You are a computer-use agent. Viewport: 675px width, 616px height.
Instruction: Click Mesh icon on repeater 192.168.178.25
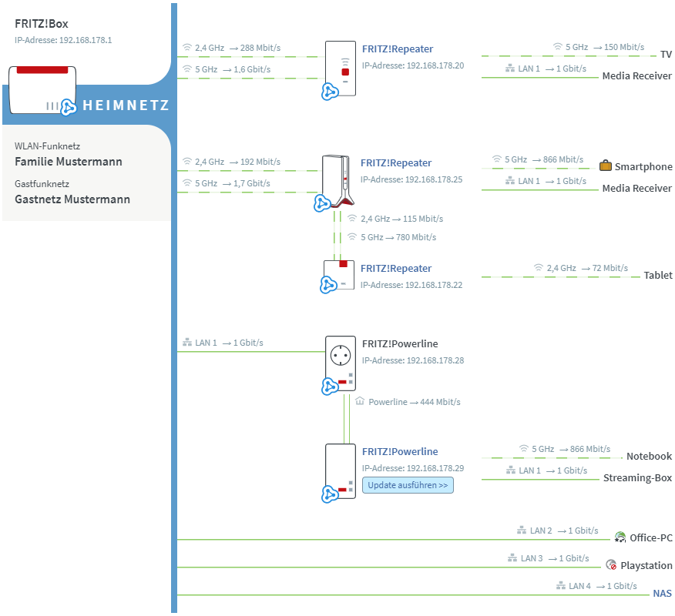point(322,203)
